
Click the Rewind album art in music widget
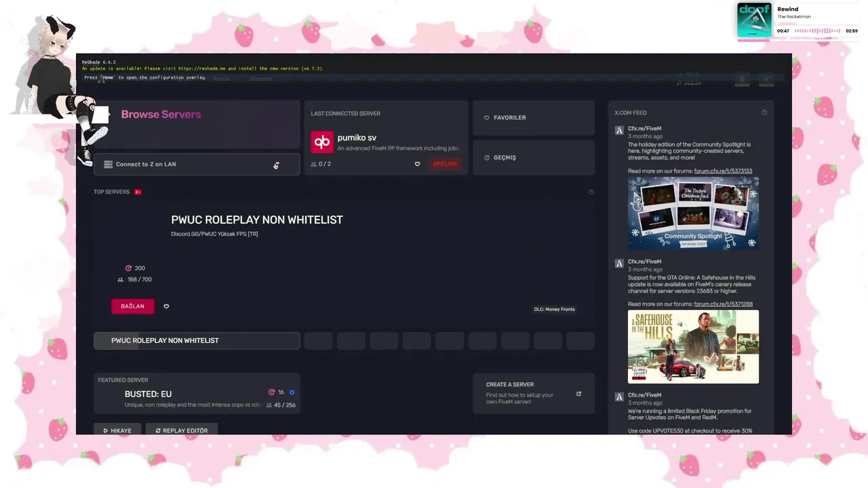[755, 20]
